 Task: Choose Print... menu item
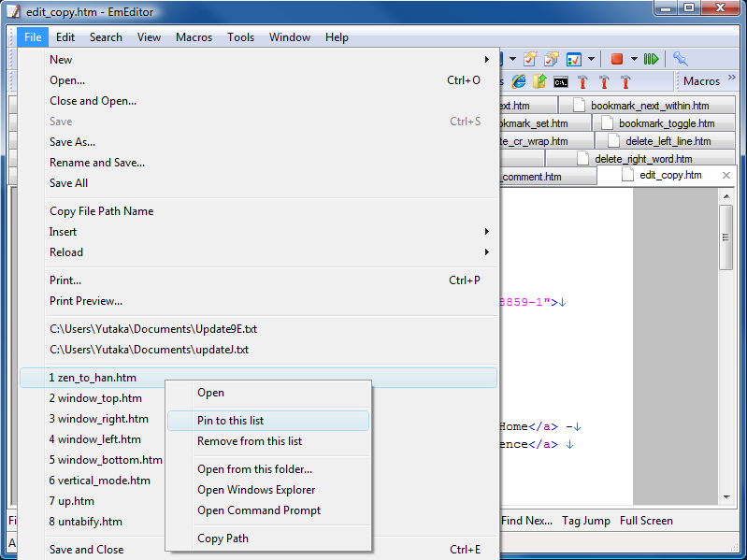(258, 280)
